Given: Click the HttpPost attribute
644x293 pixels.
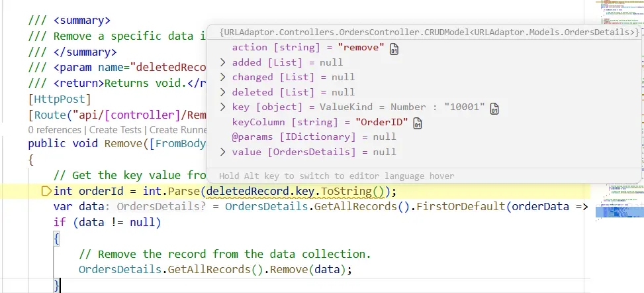Looking at the screenshot, I should [x=59, y=99].
